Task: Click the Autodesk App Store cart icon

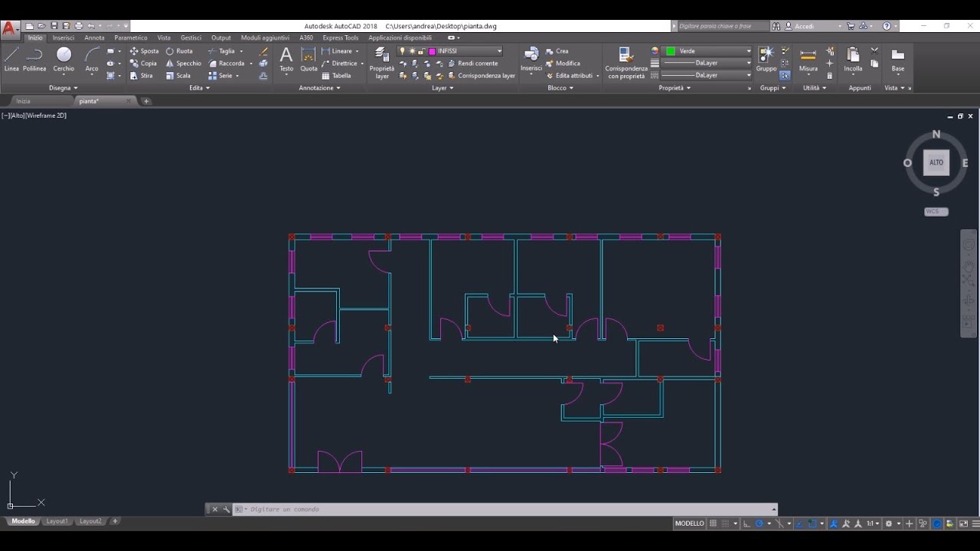Action: 851,26
